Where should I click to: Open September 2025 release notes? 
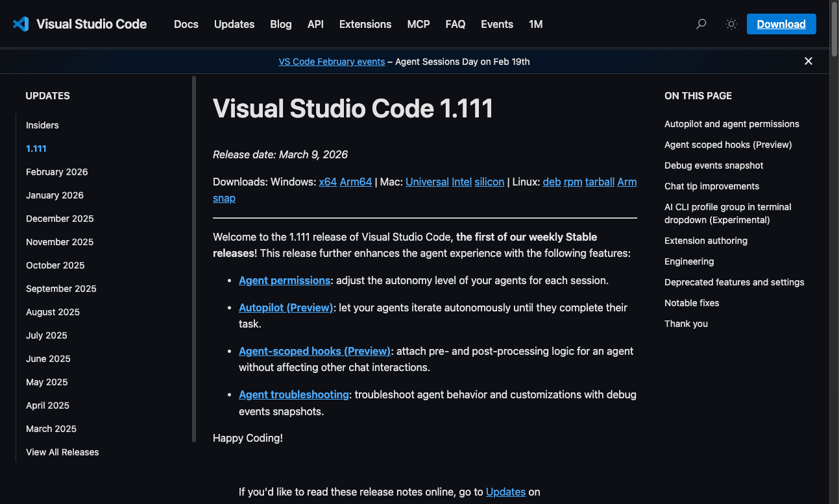click(x=61, y=289)
